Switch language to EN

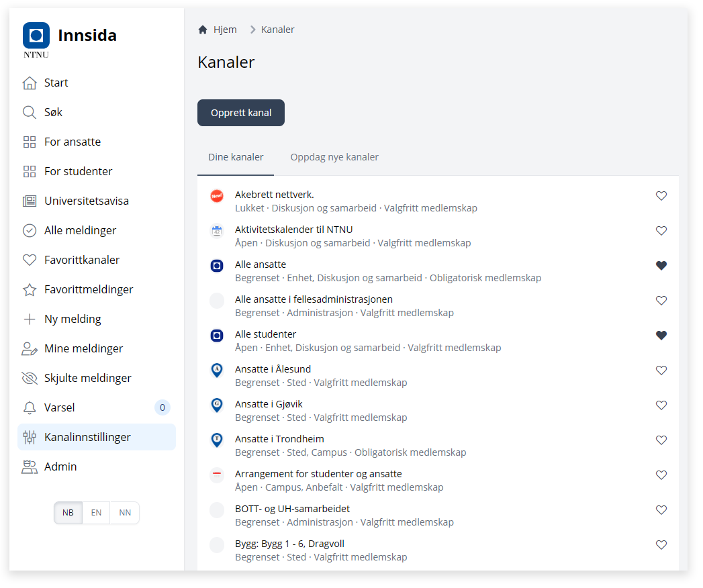pyautogui.click(x=96, y=513)
